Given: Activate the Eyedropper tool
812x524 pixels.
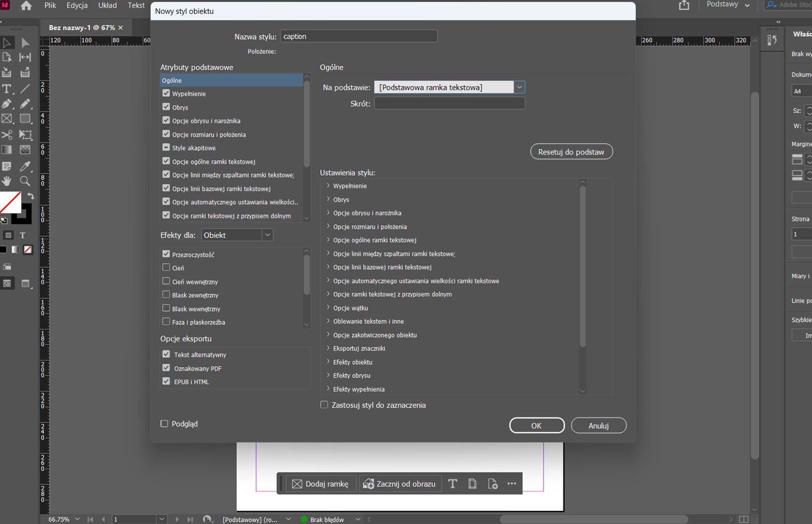Looking at the screenshot, I should (25, 166).
